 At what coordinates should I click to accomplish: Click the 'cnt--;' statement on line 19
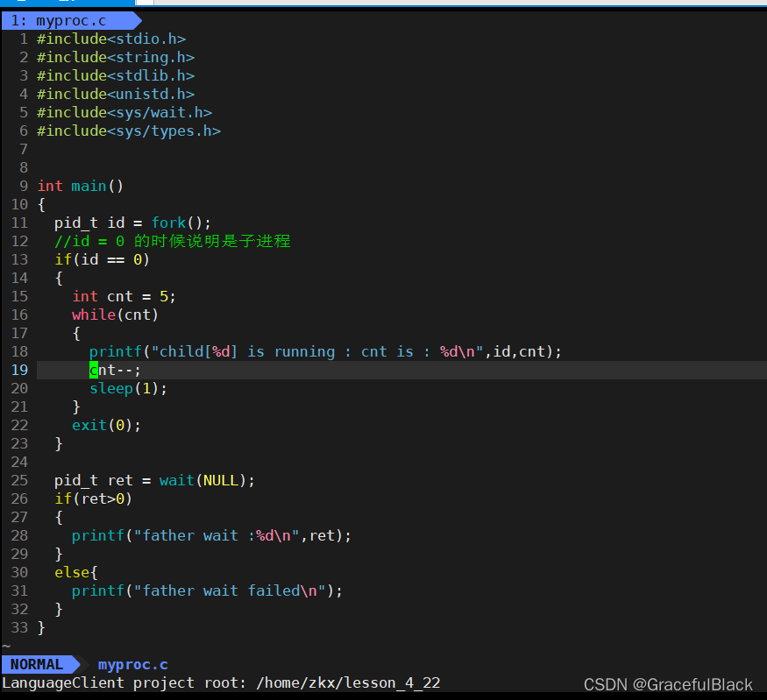click(115, 370)
